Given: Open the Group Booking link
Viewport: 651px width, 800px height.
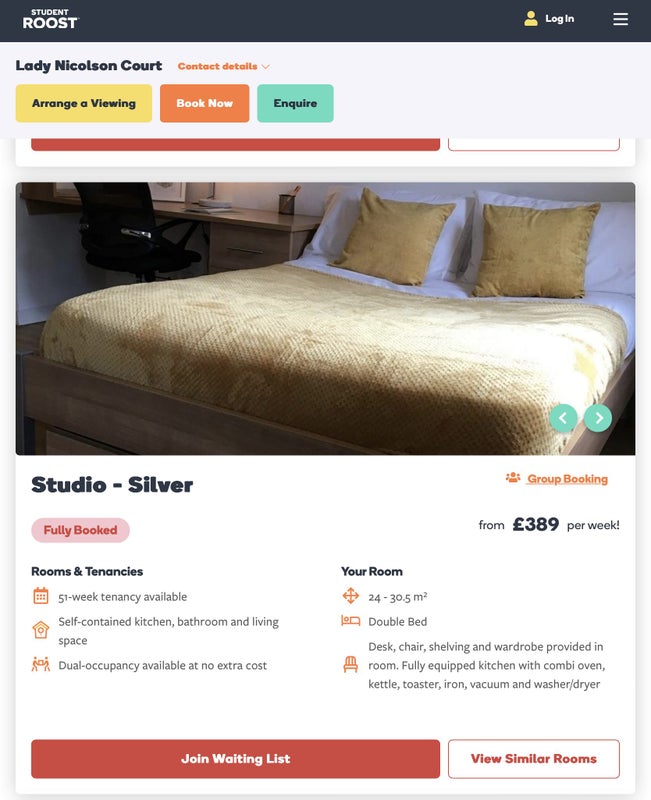Looking at the screenshot, I should [x=567, y=479].
